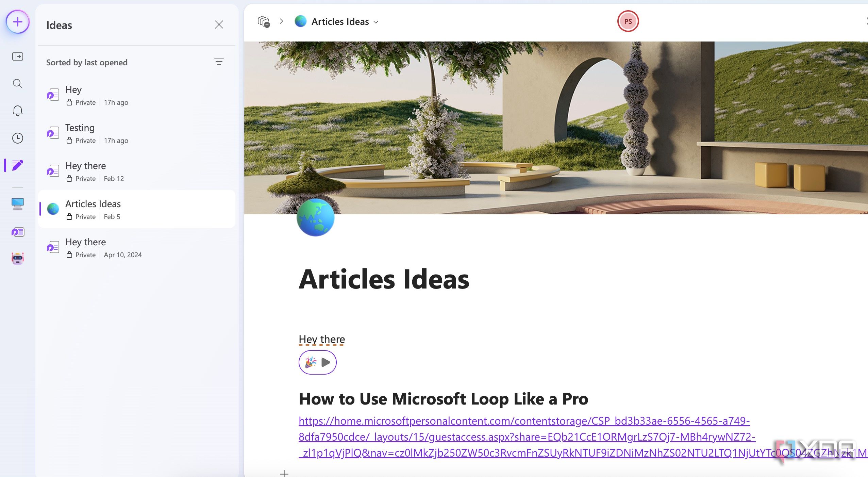
Task: Open the add new page icon in header
Action: coord(265,21)
